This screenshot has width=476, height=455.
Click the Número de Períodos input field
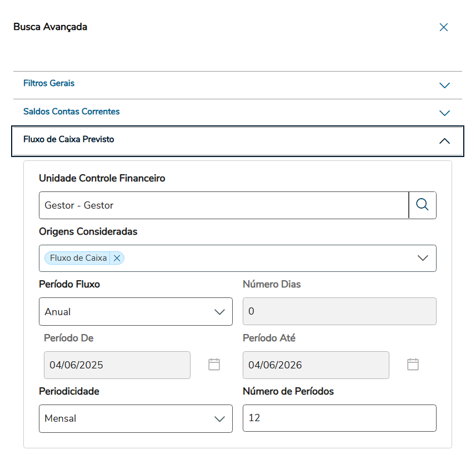click(339, 418)
